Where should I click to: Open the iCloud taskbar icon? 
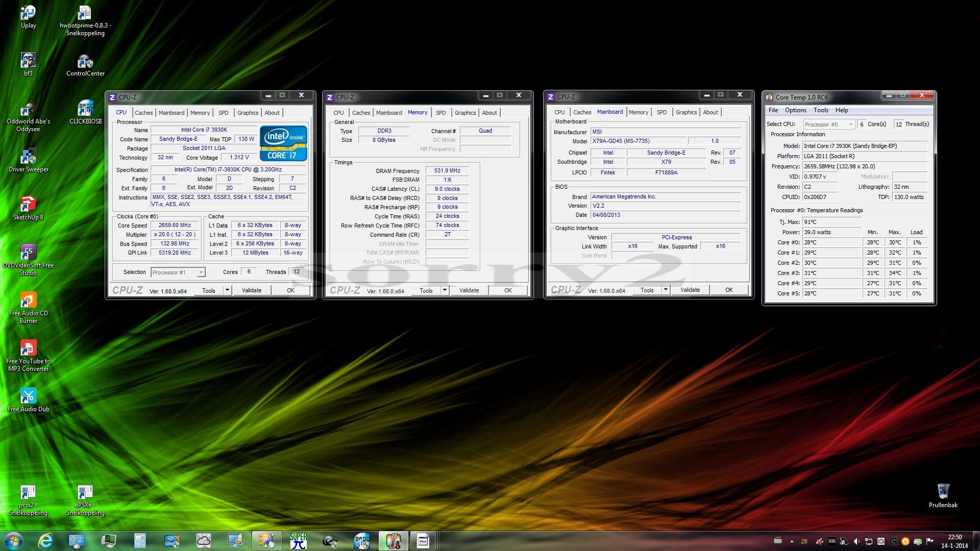203,541
